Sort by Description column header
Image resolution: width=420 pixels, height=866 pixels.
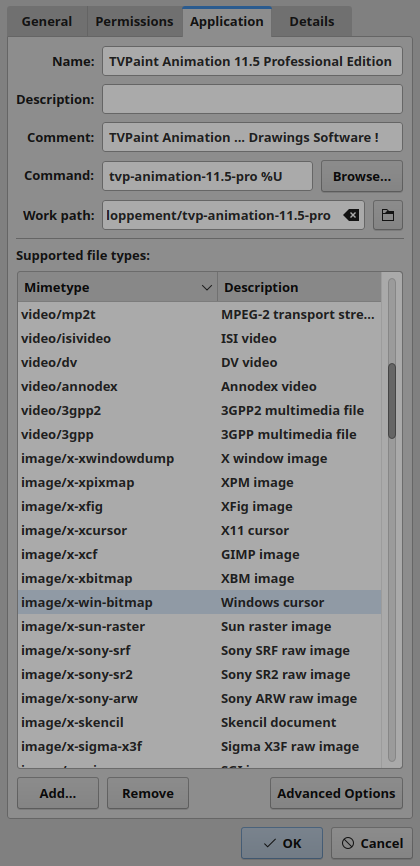pos(299,287)
